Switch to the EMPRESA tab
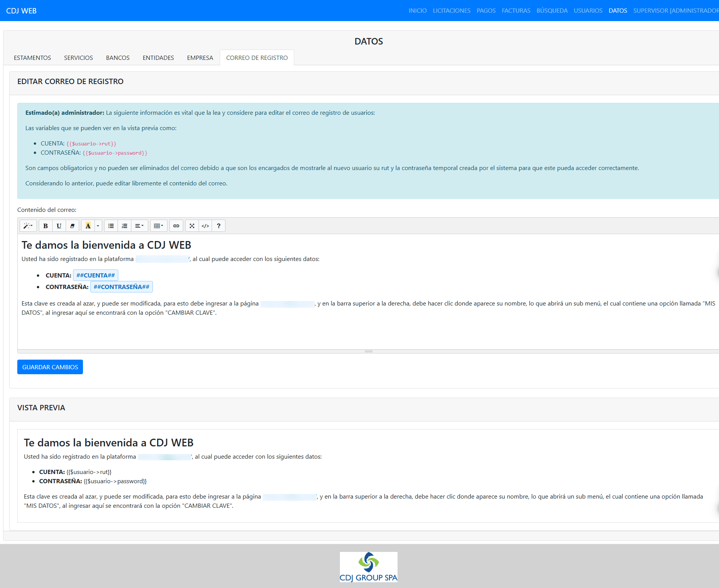This screenshot has width=719, height=588. tap(200, 58)
